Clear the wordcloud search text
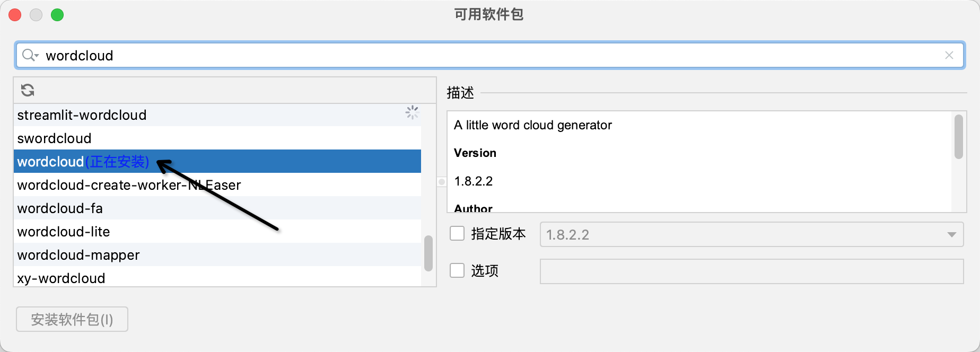980x352 pixels. (949, 55)
